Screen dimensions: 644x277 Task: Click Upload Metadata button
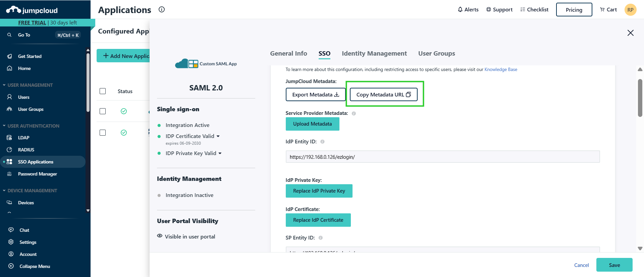(312, 124)
